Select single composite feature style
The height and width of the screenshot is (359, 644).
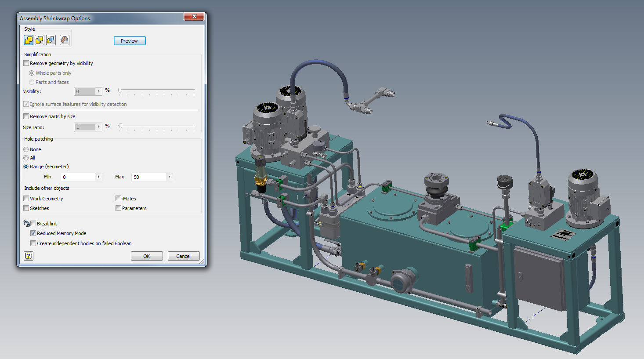[65, 40]
